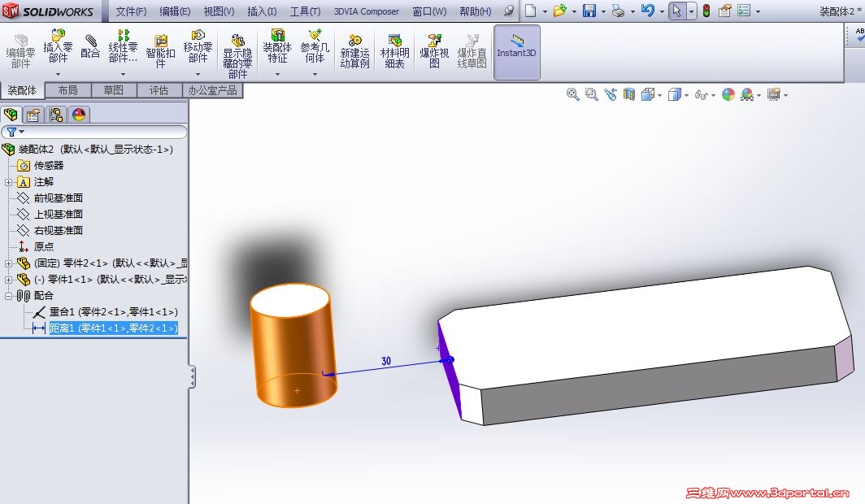Switch to the 办公室产品 tab
Screen dimensions: 865x504
[212, 90]
